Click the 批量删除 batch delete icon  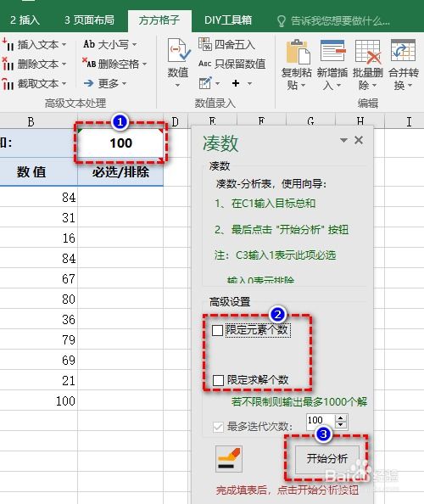(x=368, y=52)
